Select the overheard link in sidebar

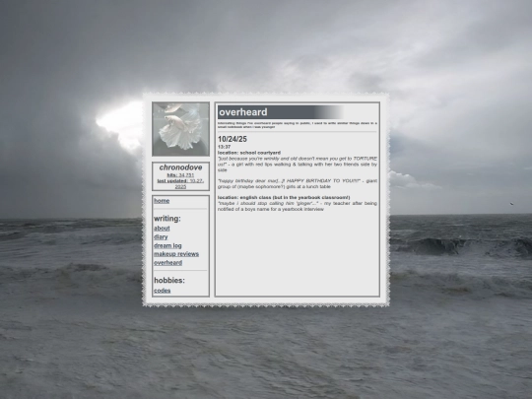167,263
